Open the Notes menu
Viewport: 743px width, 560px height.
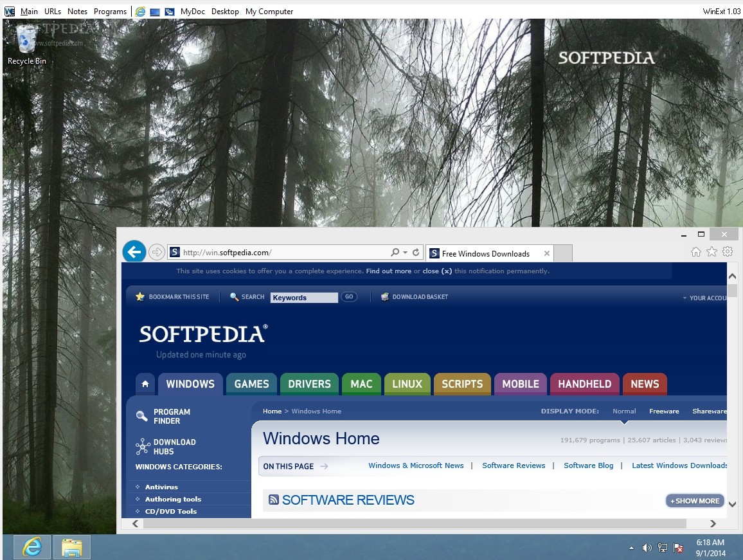click(77, 12)
